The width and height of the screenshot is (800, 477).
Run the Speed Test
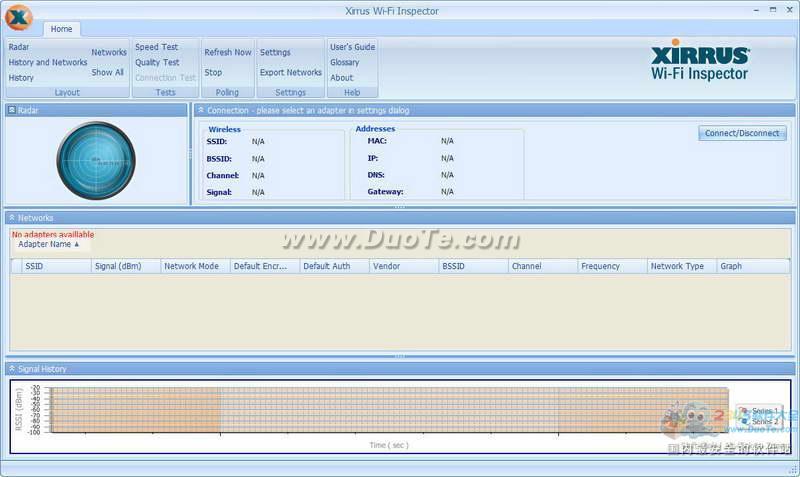click(157, 47)
